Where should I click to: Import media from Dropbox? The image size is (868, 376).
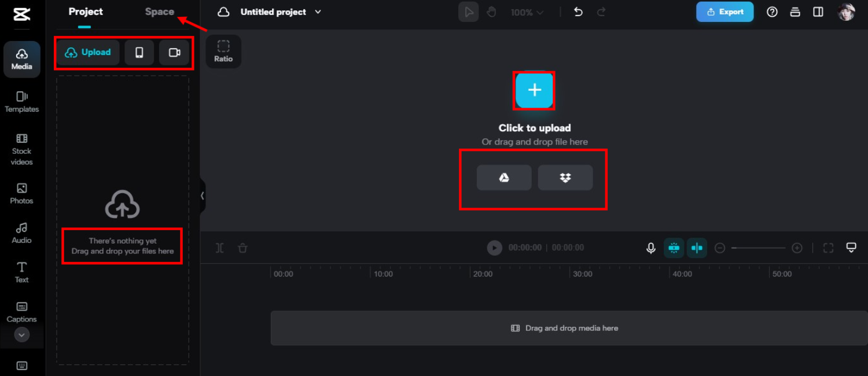coord(565,178)
